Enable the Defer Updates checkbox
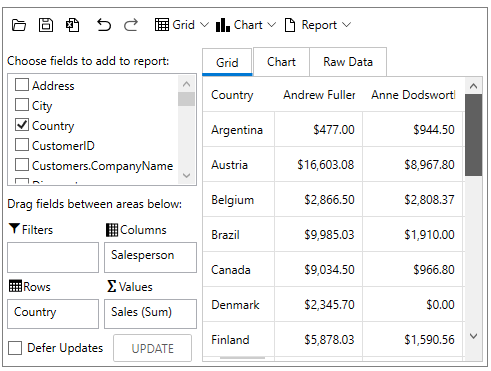The width and height of the screenshot is (491, 371). [x=15, y=348]
